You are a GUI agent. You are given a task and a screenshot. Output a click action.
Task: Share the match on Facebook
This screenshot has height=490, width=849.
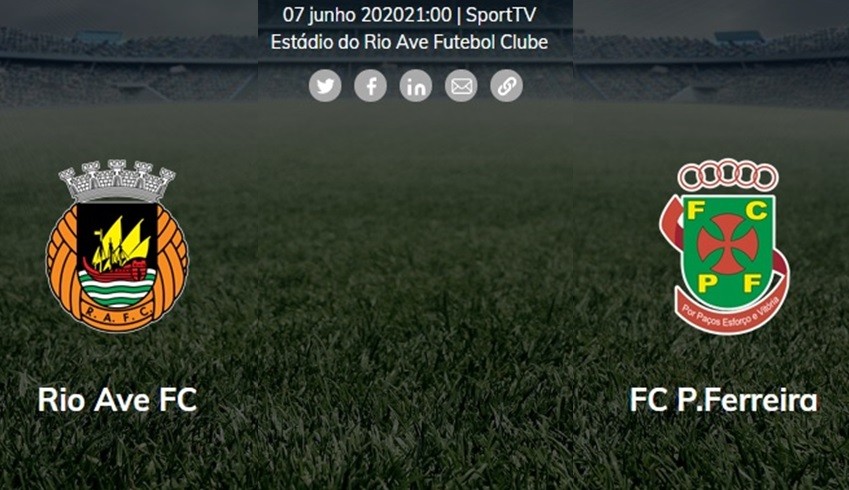[370, 86]
